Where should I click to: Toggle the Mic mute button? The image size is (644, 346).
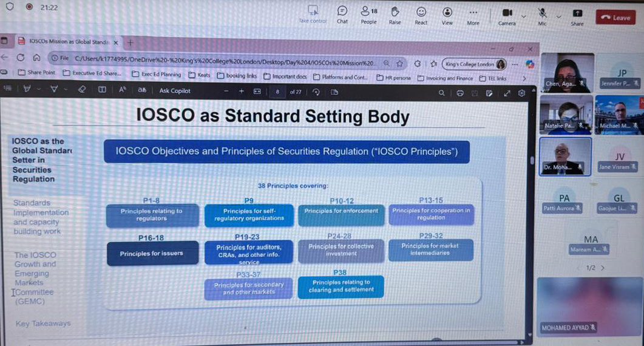click(542, 13)
